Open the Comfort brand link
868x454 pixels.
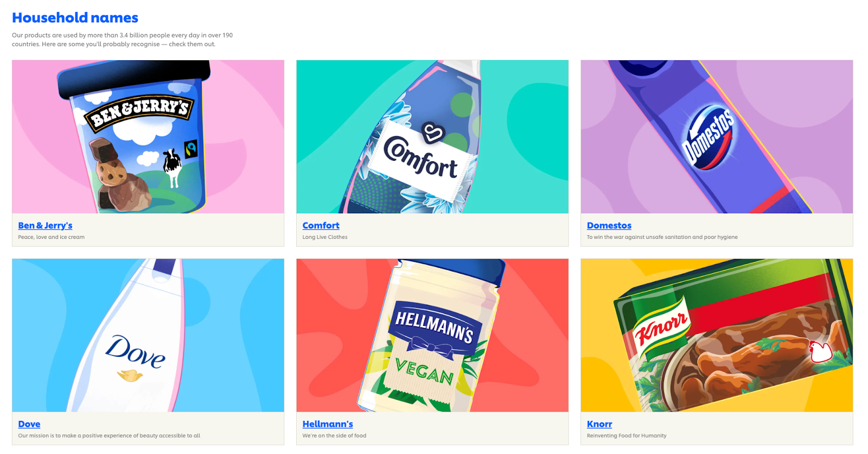pos(321,225)
